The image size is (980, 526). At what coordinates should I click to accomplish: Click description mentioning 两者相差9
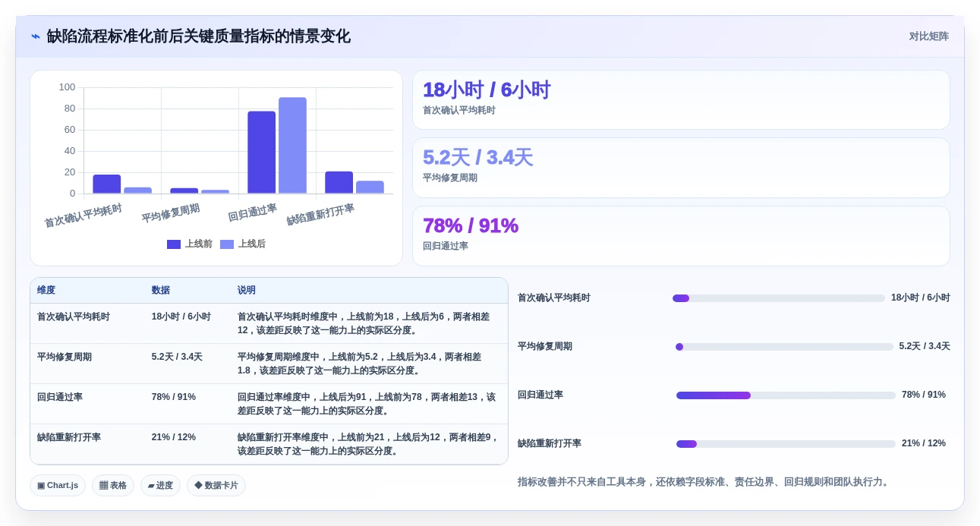pyautogui.click(x=368, y=445)
